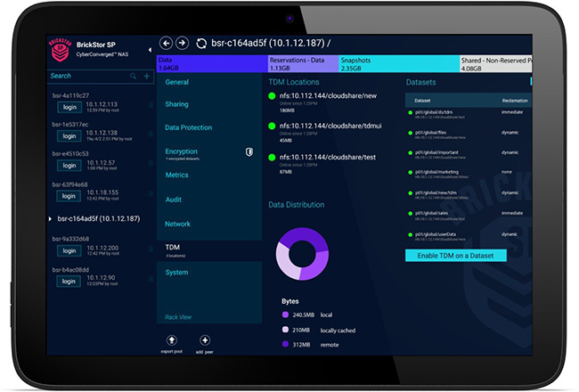Collapse the bsr-c164ad5f tree node

[50, 218]
